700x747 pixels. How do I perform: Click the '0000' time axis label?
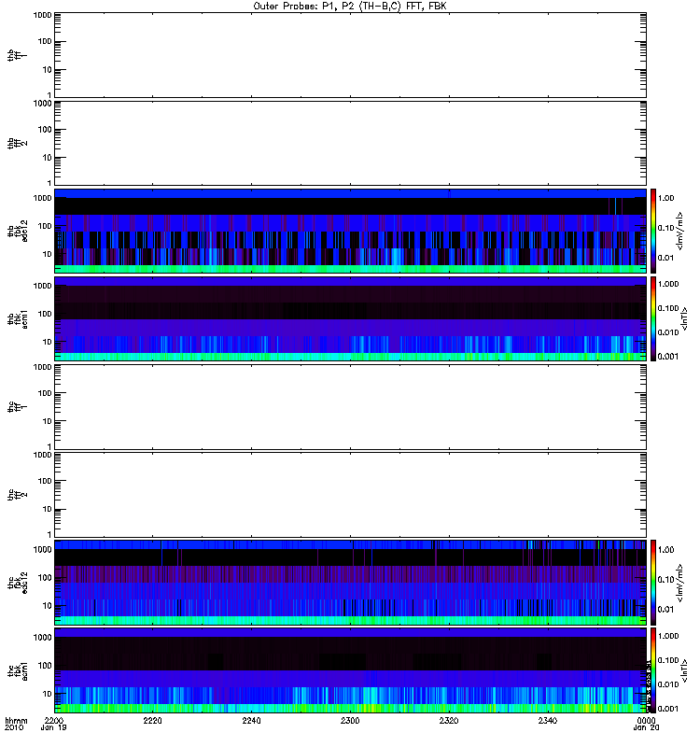tap(646, 720)
